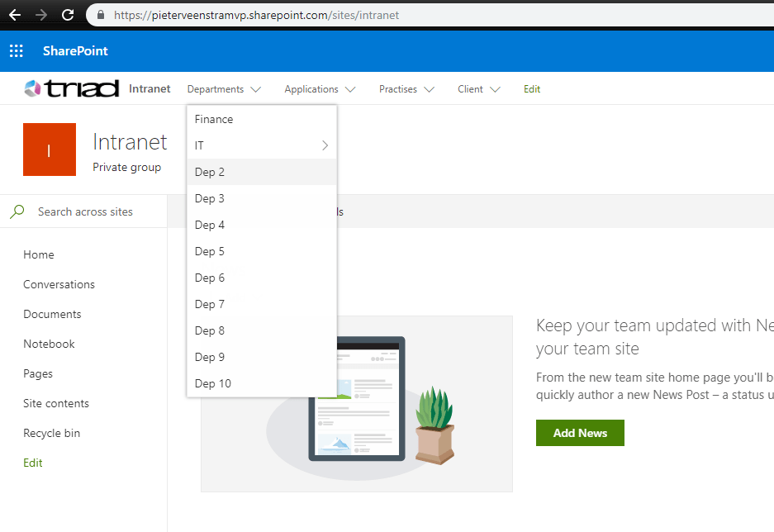This screenshot has width=774, height=532.
Task: Open Documents in the left navigation
Action: [52, 314]
